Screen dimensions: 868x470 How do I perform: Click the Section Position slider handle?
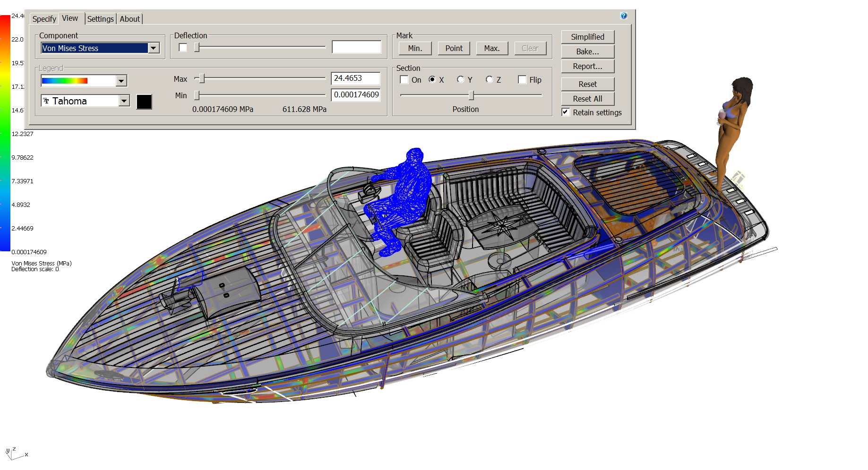pyautogui.click(x=471, y=95)
